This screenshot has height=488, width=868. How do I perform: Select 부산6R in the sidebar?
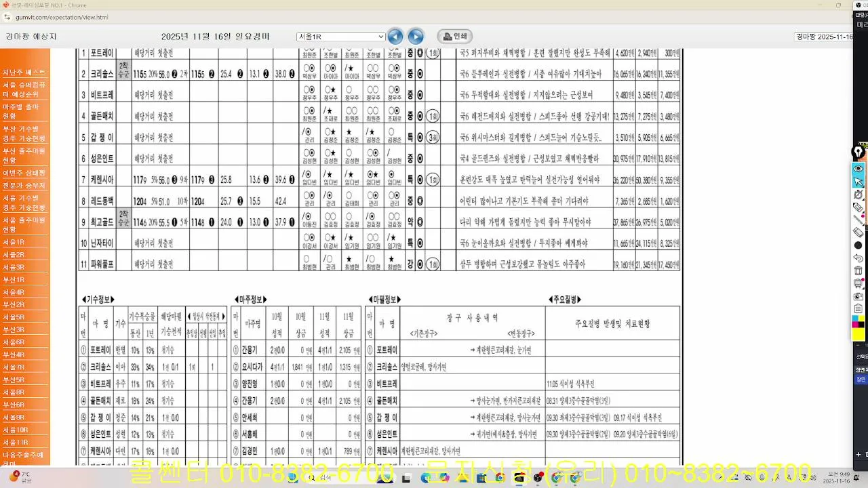14,405
